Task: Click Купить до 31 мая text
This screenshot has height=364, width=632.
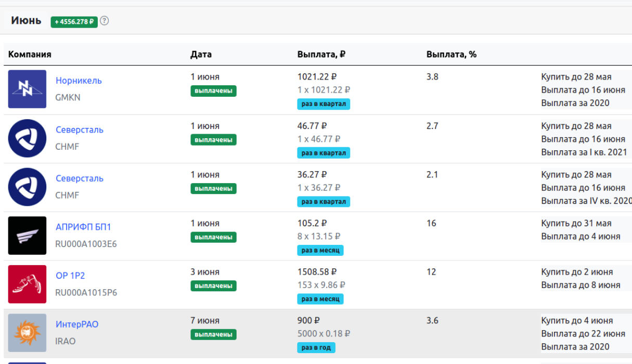Action: (576, 224)
